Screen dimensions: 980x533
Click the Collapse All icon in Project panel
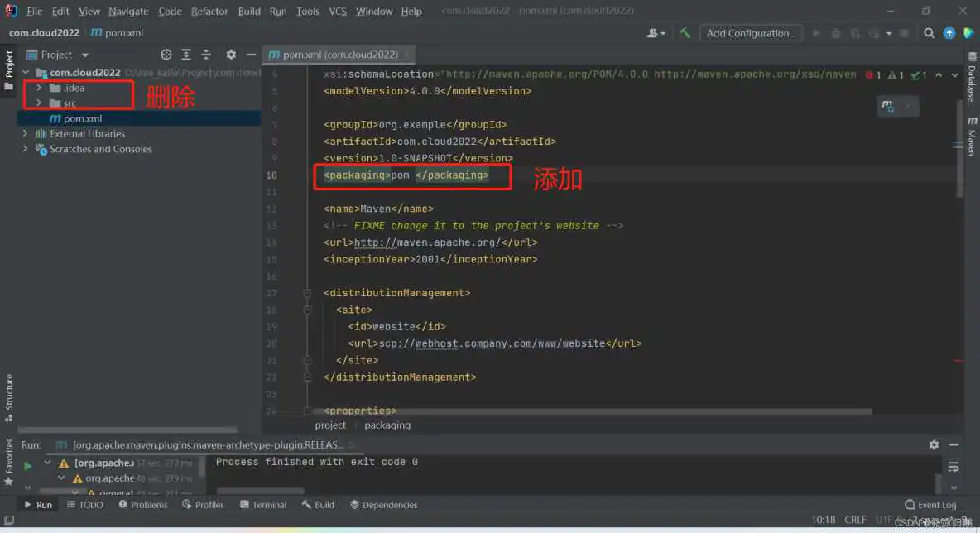pos(207,55)
